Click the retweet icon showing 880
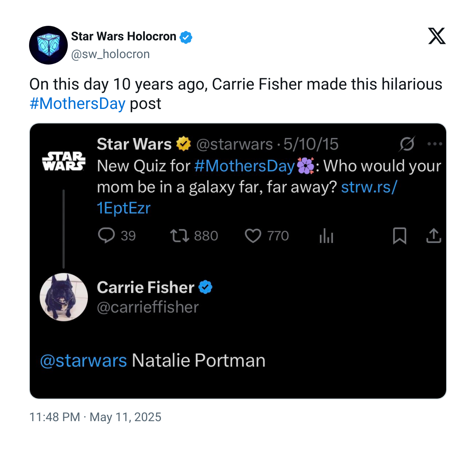Image resolution: width=476 pixels, height=451 pixels. pos(180,236)
